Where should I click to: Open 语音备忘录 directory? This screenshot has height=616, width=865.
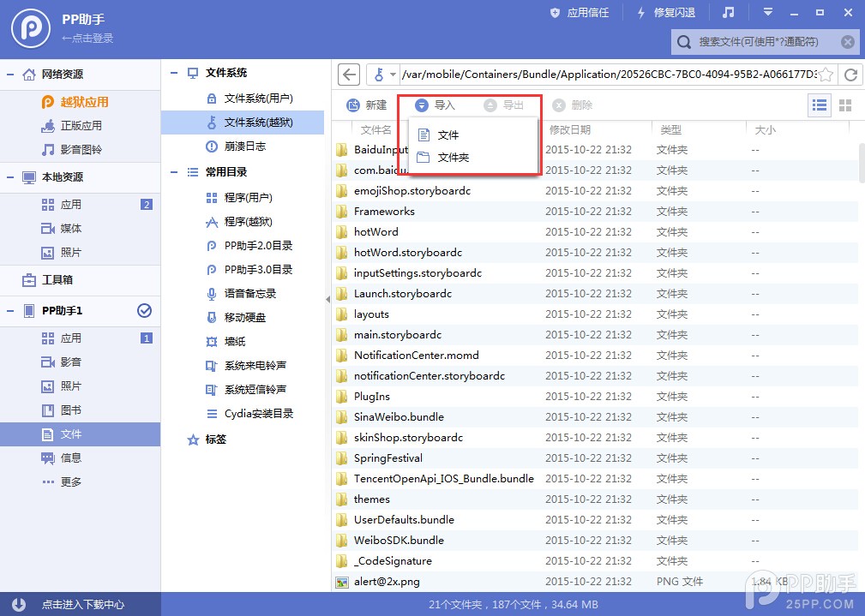(243, 293)
